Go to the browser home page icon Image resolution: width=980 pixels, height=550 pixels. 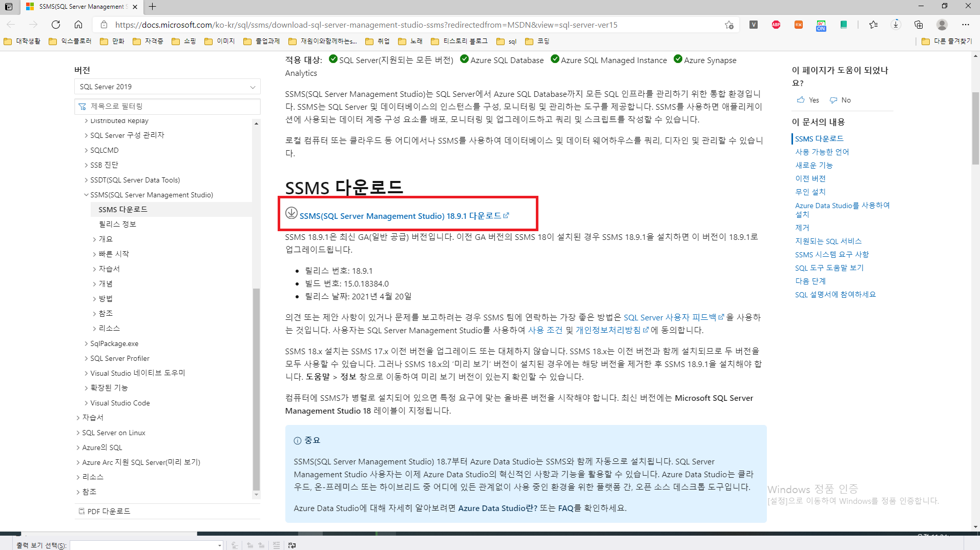(78, 25)
